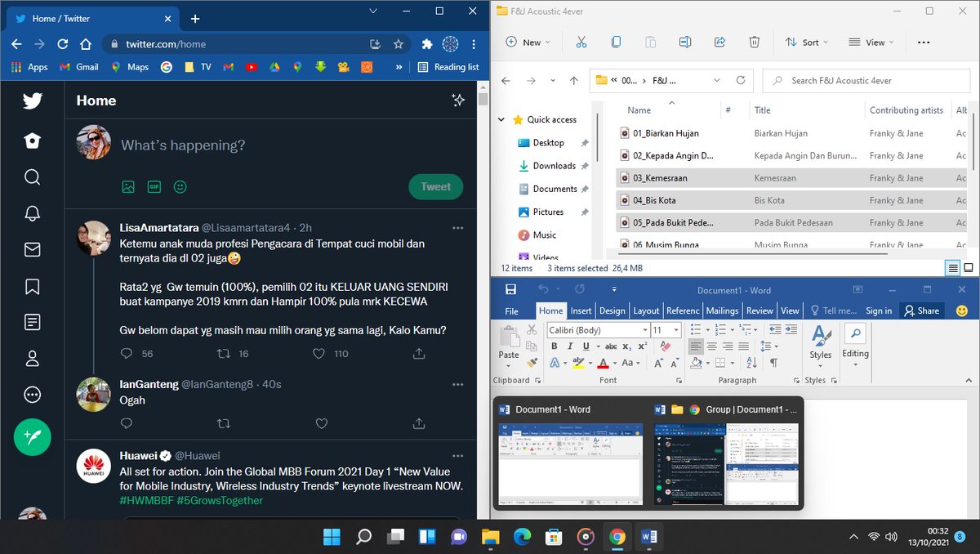Click Show paragraph marks pilcrow in Word

[x=773, y=363]
